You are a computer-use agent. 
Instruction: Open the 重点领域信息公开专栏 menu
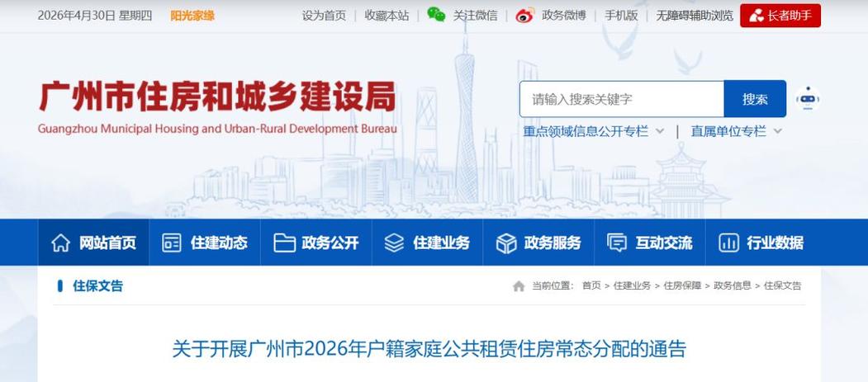pyautogui.click(x=586, y=131)
